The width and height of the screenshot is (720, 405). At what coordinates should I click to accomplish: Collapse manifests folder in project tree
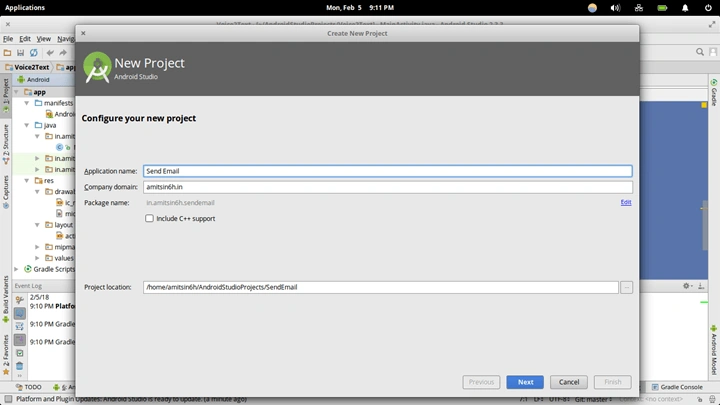27,103
